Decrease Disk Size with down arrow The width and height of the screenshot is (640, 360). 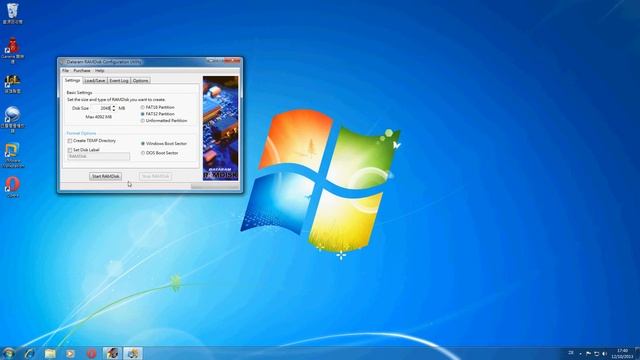113,110
